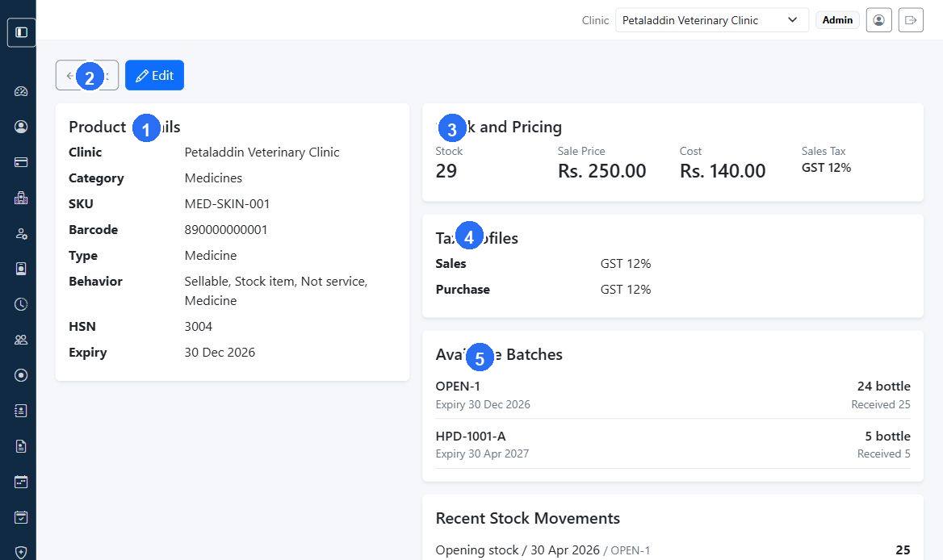Open the ID badge icon in sidebar
This screenshot has width=943, height=560.
pos(21,269)
